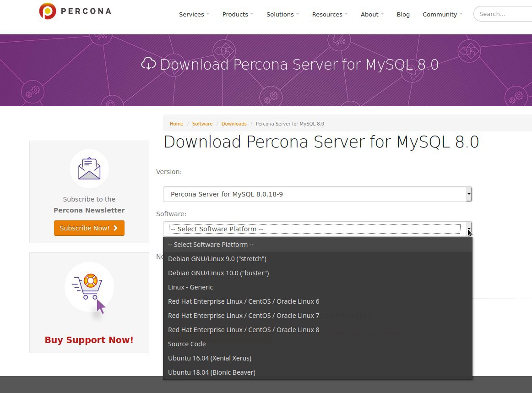Viewport: 532px width, 393px height.
Task: Select the Source Code option
Action: (318, 344)
